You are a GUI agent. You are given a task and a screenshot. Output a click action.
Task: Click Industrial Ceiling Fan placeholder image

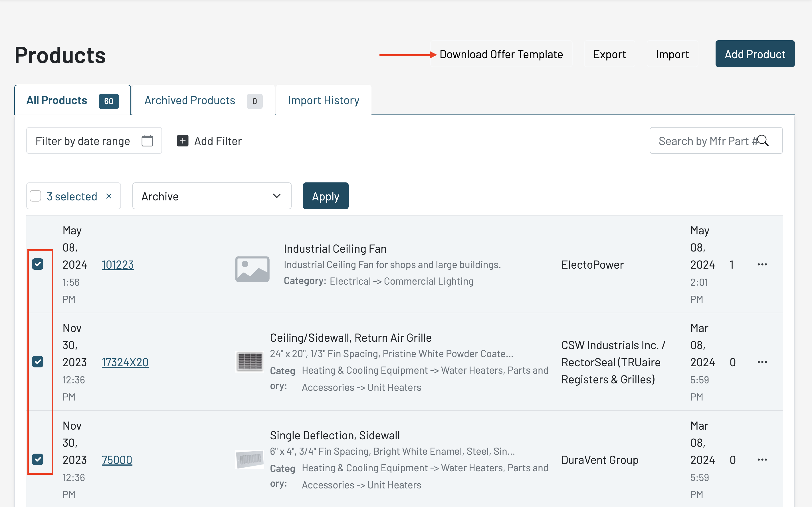252,269
